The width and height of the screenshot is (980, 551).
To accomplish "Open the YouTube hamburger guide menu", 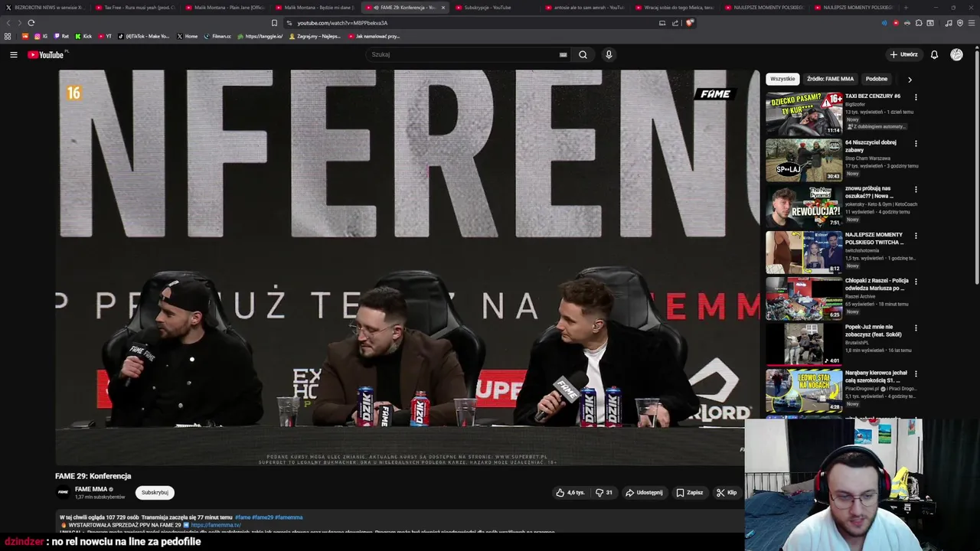I will tap(13, 54).
